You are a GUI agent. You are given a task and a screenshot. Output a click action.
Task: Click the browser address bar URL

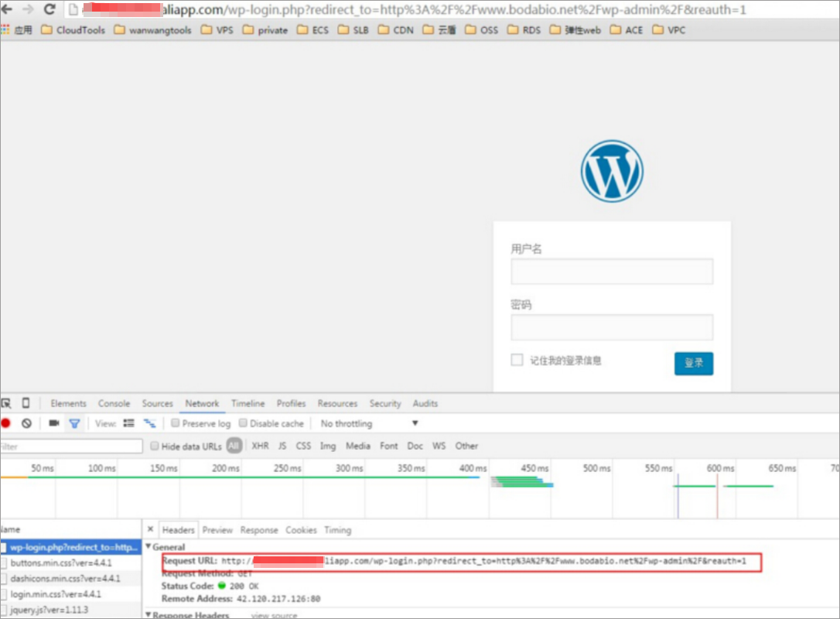click(x=414, y=9)
